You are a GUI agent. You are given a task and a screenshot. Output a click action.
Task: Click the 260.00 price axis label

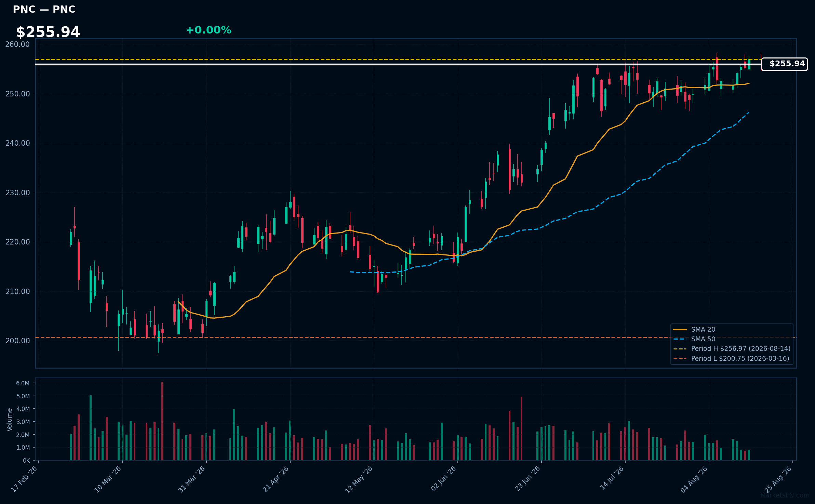[x=18, y=44]
